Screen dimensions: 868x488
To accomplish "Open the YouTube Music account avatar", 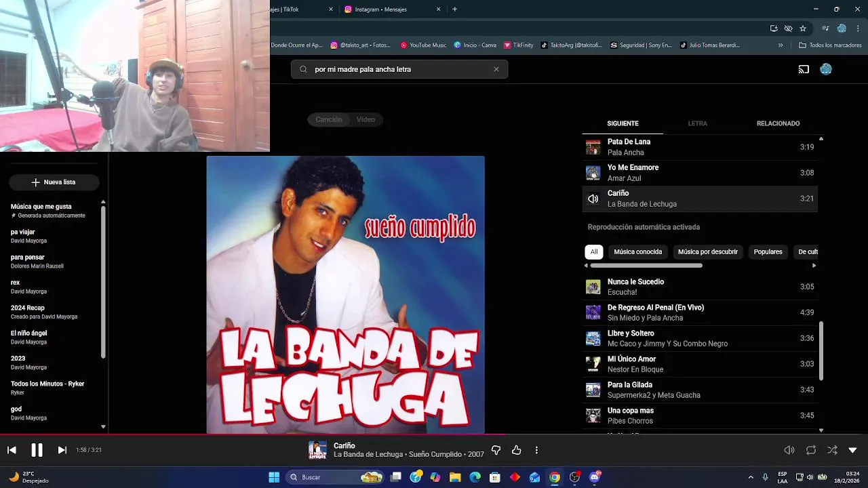I will [x=826, y=69].
